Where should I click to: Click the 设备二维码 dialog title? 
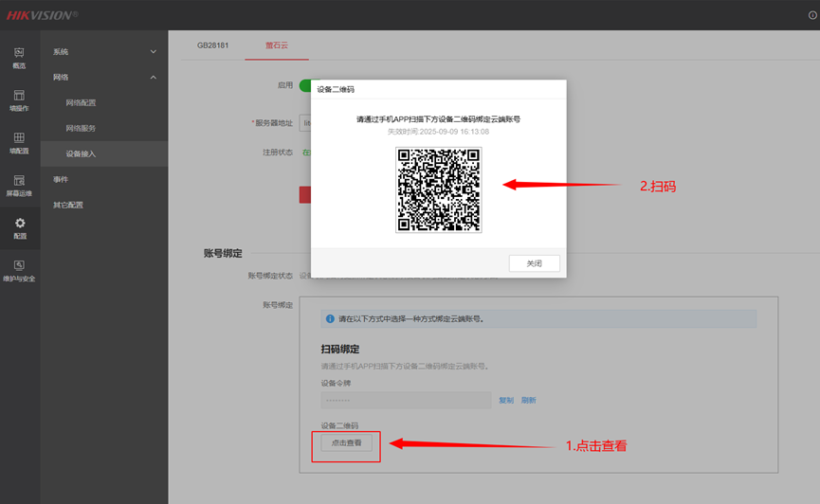click(336, 89)
